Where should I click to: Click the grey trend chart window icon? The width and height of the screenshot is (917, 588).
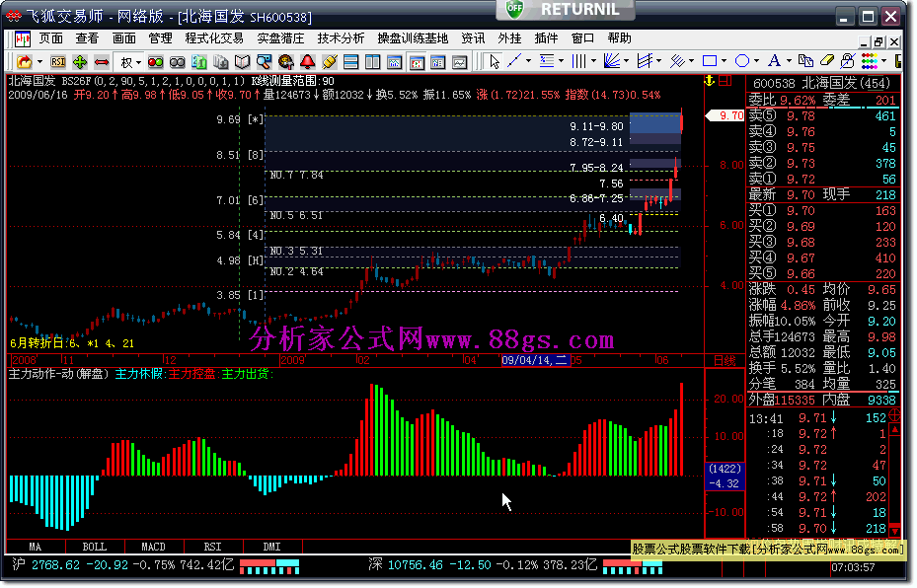(460, 61)
